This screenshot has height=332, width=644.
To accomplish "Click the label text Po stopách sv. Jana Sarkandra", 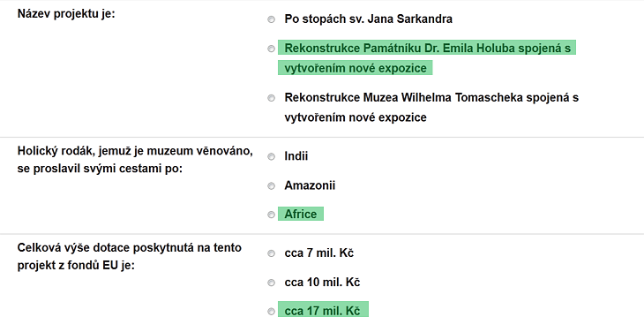I will (x=369, y=19).
